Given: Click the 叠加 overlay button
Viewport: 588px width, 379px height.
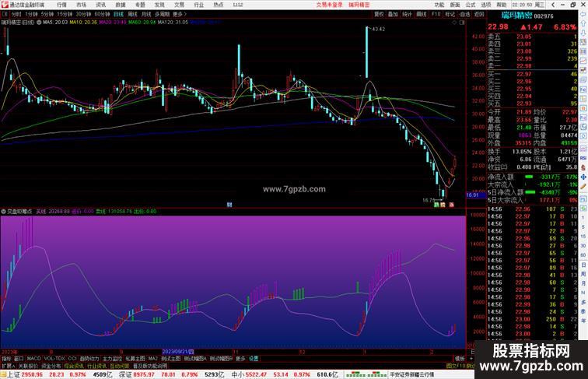Looking at the screenshot, I should (x=393, y=14).
